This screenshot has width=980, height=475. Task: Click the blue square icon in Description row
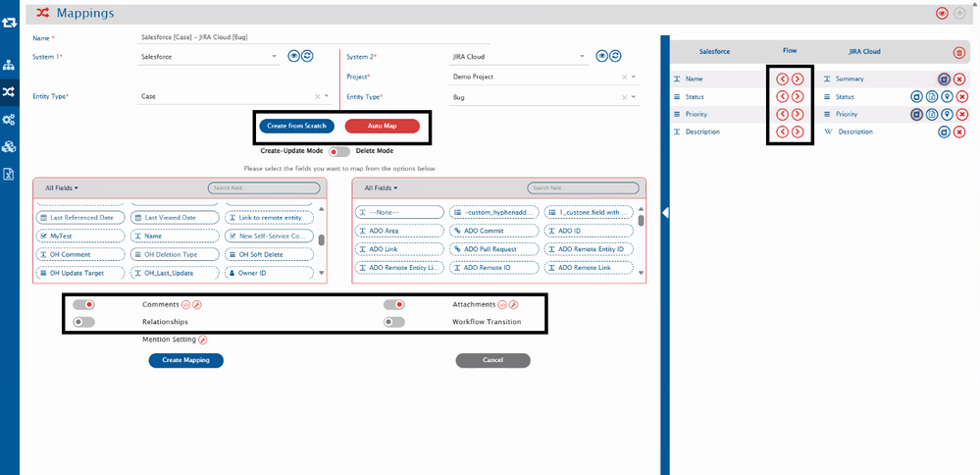point(944,132)
